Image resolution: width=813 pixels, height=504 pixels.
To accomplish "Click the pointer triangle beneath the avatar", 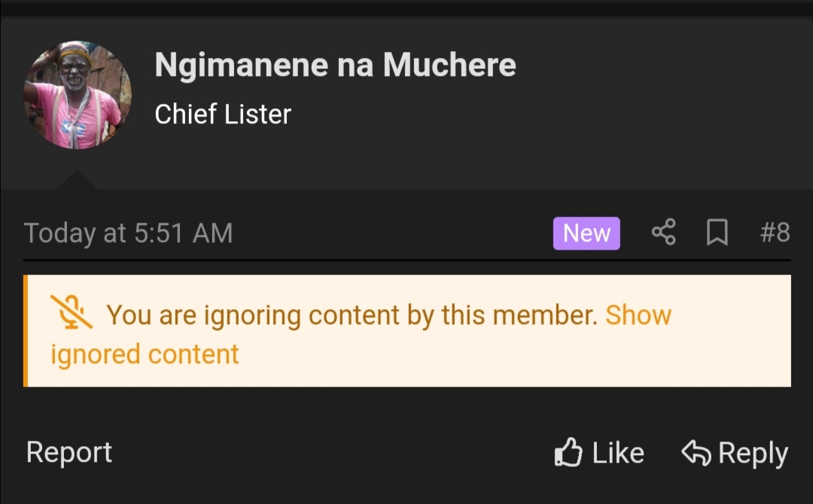I will [x=77, y=179].
